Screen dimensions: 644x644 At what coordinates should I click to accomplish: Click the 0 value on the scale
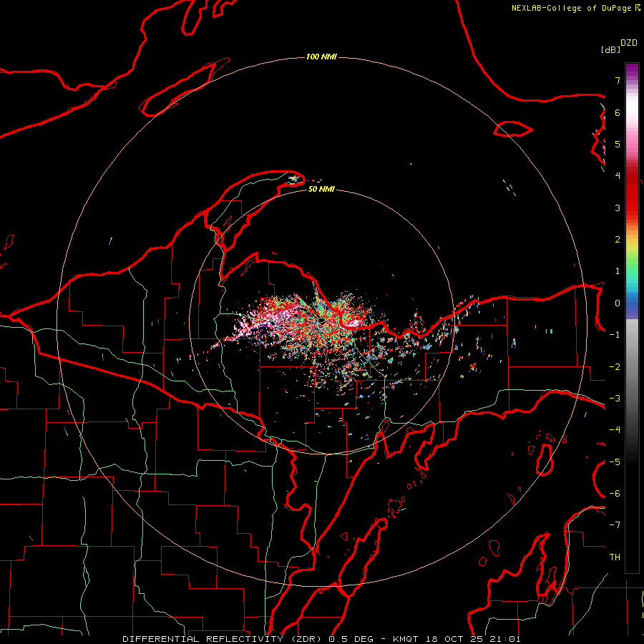[x=618, y=303]
